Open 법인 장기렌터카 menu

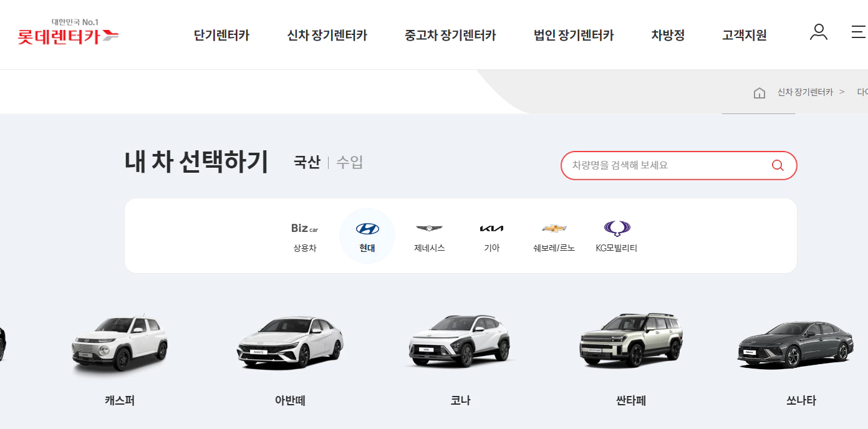[574, 36]
